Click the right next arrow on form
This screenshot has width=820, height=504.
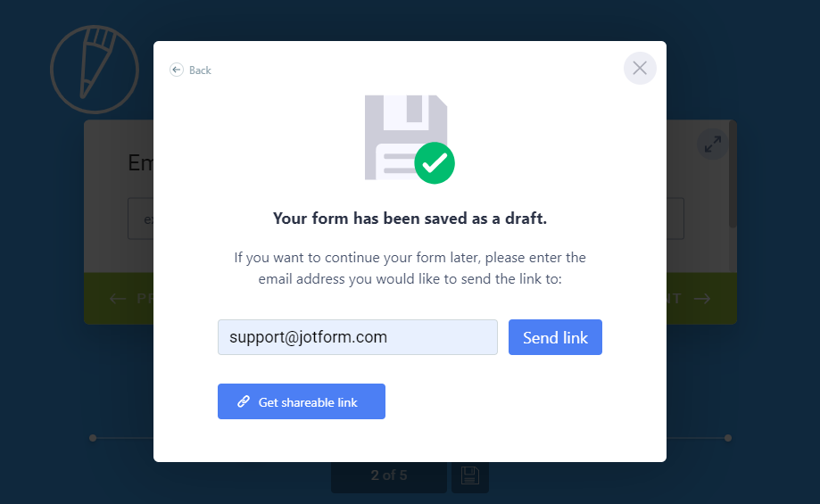click(x=702, y=299)
